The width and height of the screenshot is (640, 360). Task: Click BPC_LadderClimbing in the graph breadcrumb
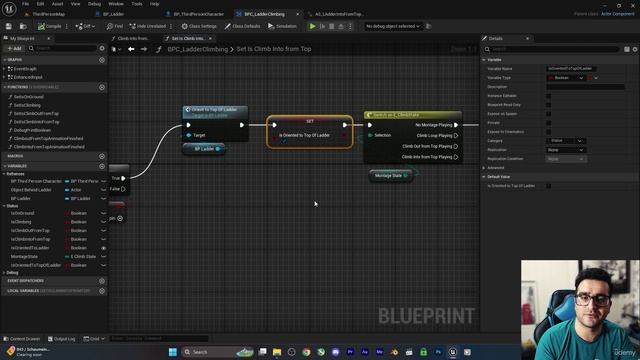pyautogui.click(x=198, y=49)
